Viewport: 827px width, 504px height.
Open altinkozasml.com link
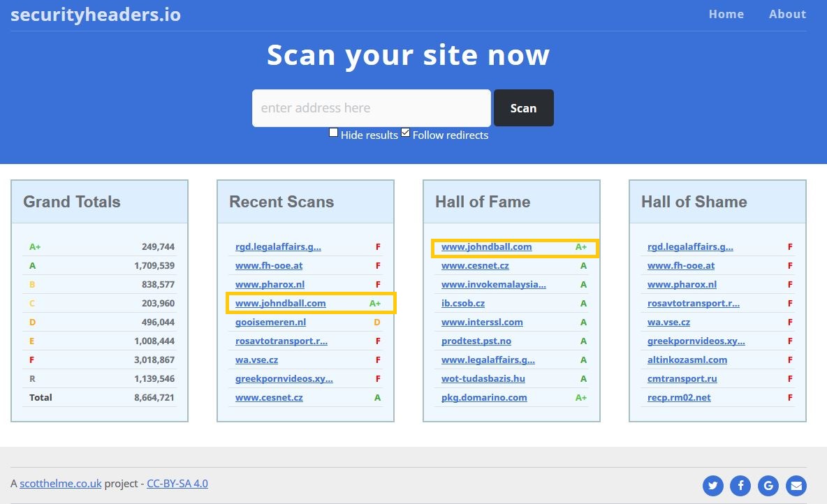(687, 360)
